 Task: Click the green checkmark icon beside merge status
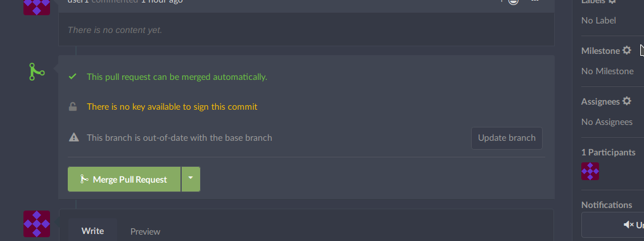pyautogui.click(x=73, y=77)
